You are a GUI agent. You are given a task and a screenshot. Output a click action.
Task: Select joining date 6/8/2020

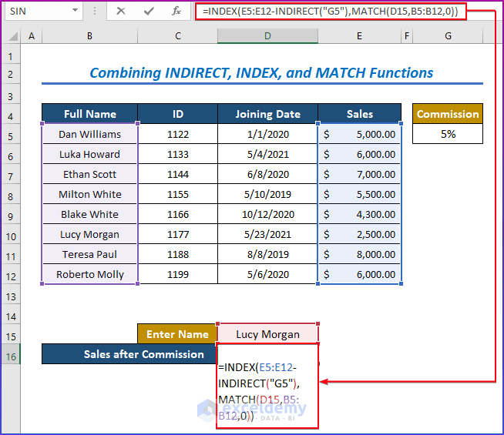267,174
